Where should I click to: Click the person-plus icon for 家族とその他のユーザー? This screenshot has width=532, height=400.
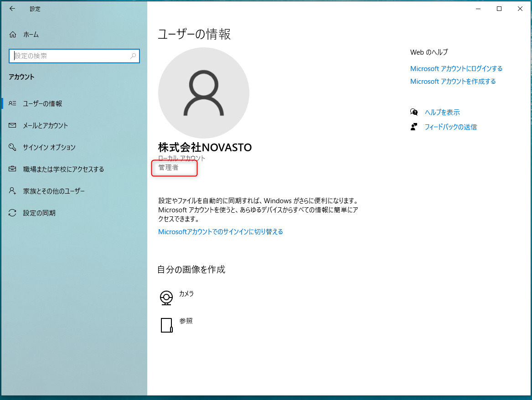point(12,191)
